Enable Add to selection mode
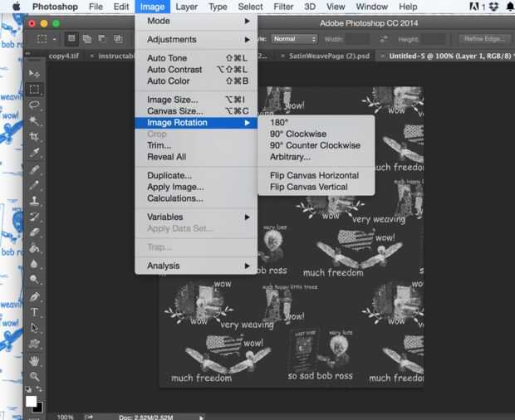 click(87, 39)
